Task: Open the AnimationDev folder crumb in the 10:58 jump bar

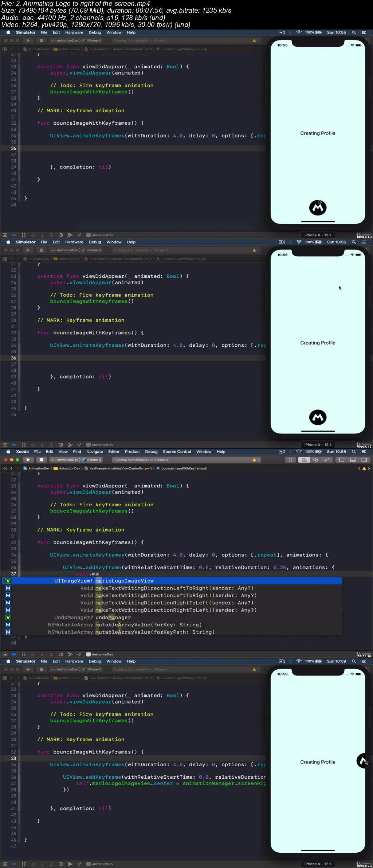Action: pyautogui.click(x=67, y=468)
